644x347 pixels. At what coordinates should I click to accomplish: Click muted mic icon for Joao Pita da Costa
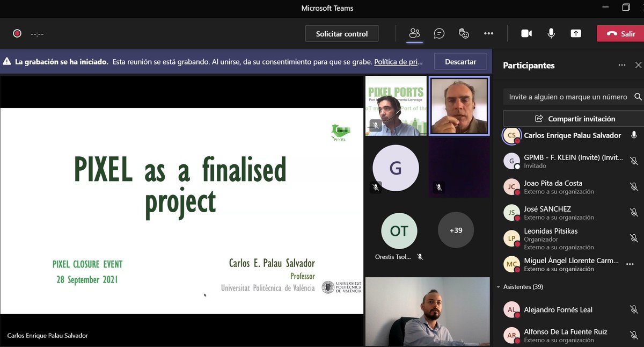(634, 186)
